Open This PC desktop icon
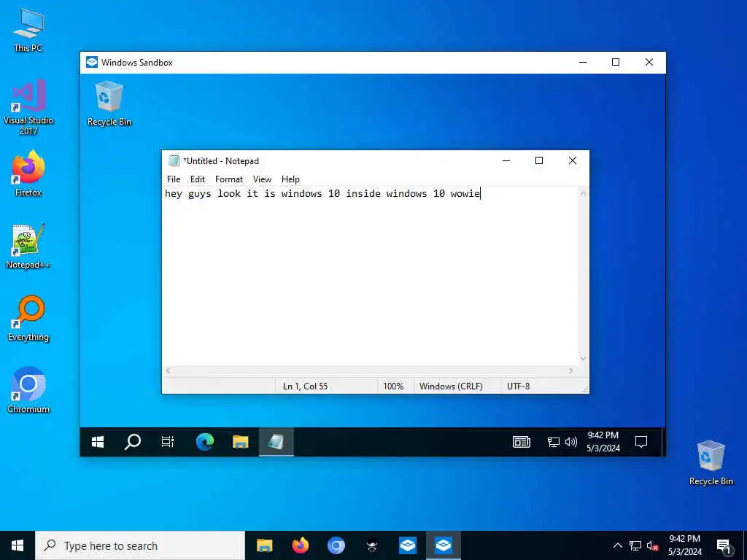 tap(28, 29)
